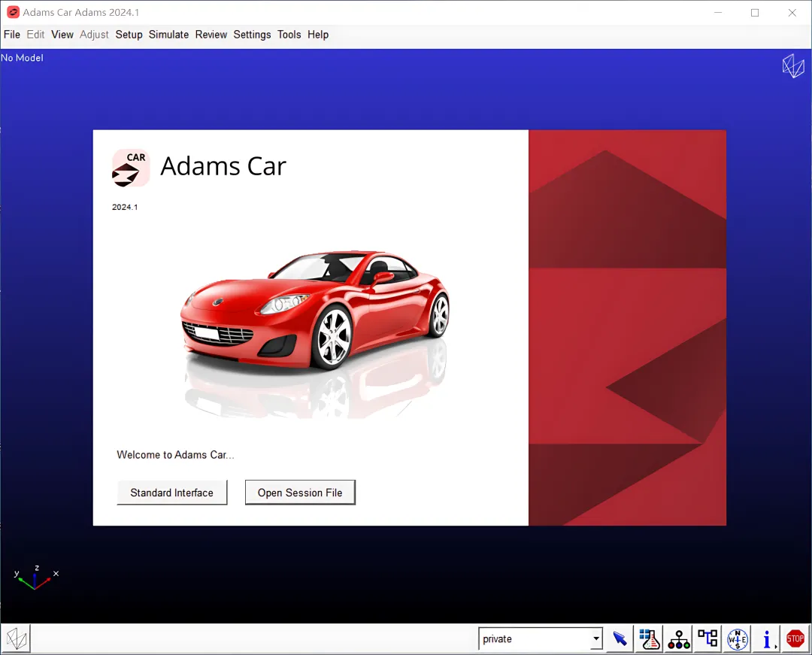Click the 'No Model' label
Screen dimensions: 812x655
(22, 58)
